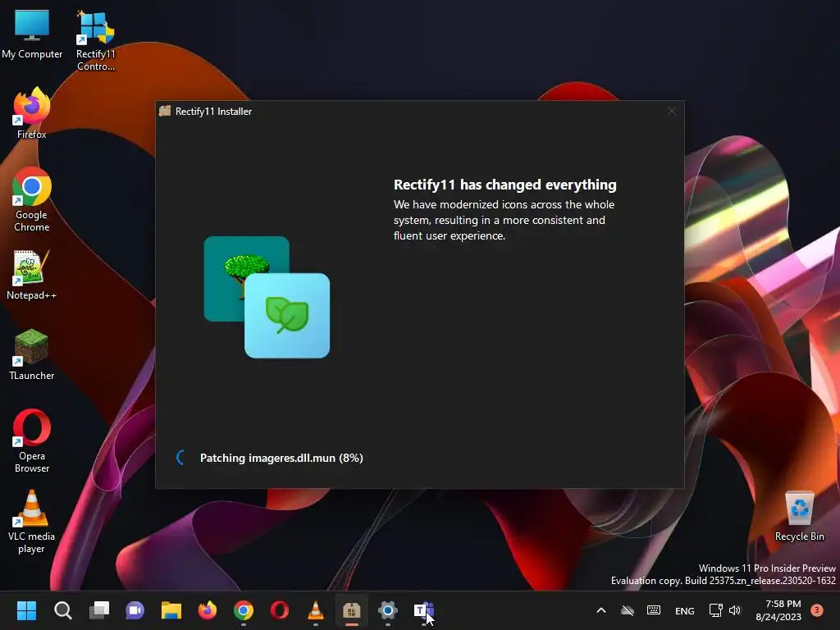The width and height of the screenshot is (840, 630).
Task: Open network status tray icon
Action: (x=715, y=610)
